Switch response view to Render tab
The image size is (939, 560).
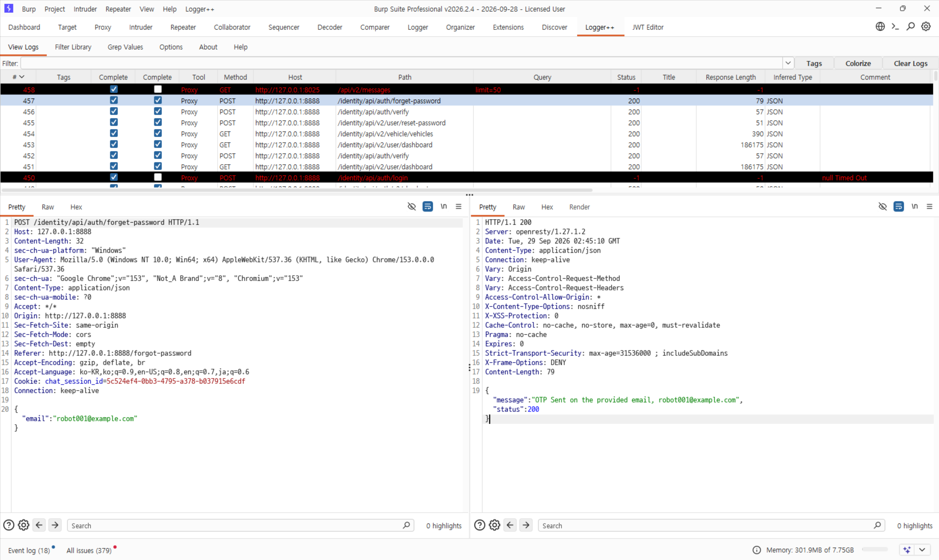(x=579, y=207)
